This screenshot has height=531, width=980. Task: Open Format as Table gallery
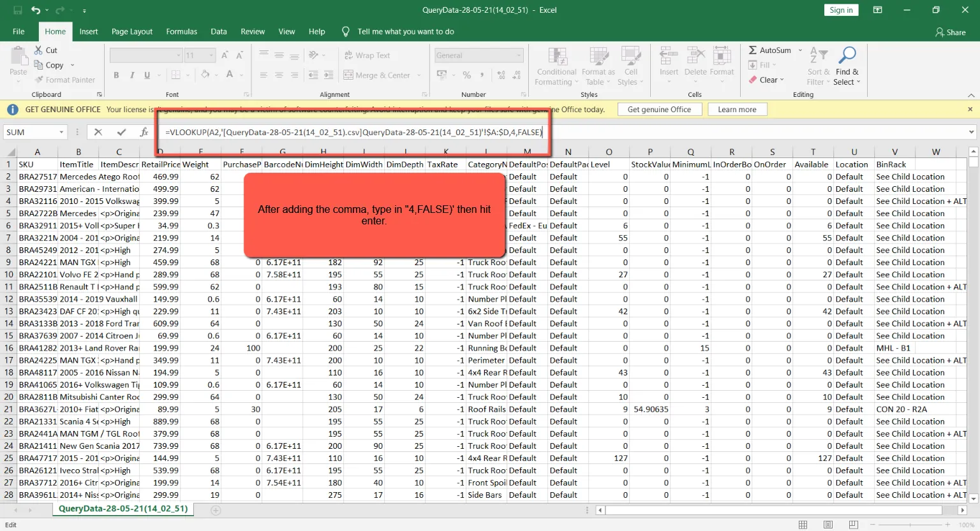(598, 66)
